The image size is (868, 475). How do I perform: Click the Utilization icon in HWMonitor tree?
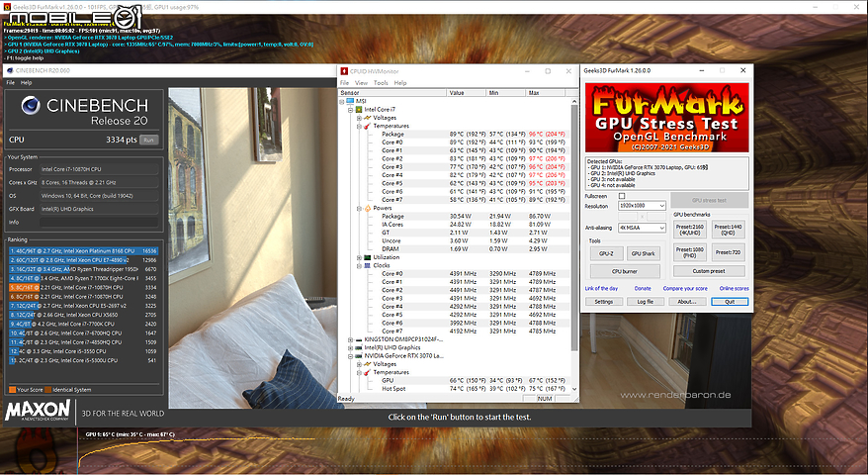point(367,257)
